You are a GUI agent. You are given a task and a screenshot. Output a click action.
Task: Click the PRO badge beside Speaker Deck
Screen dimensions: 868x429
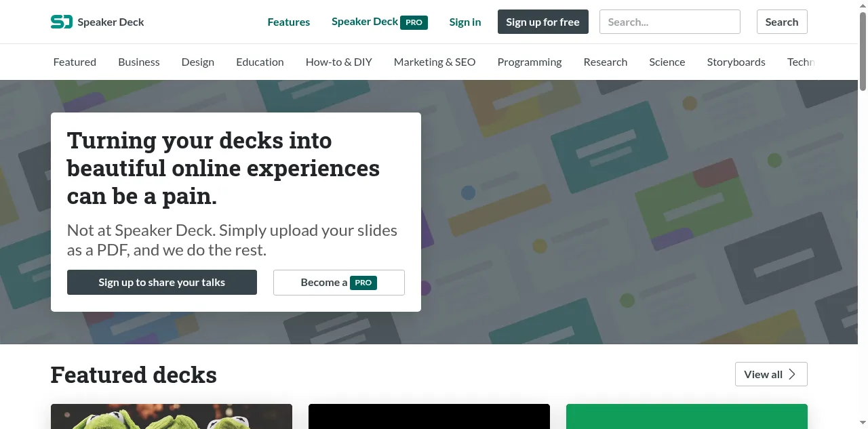(x=414, y=22)
